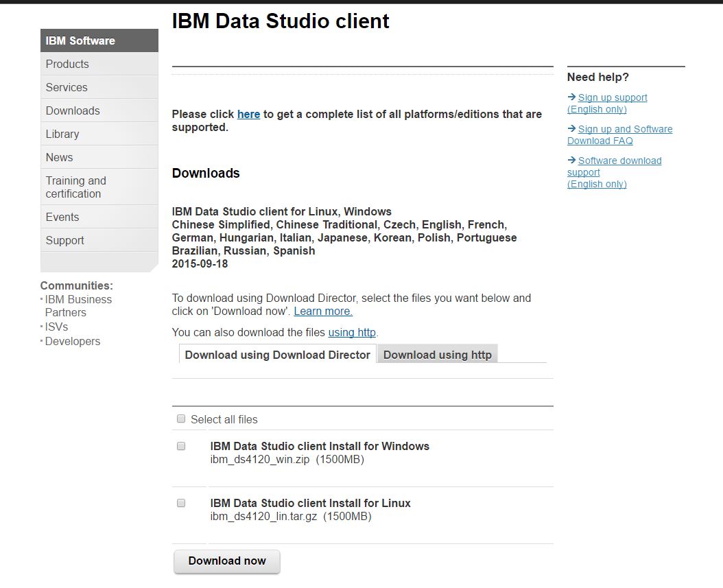This screenshot has width=723, height=588.
Task: Click the arrow icon beside Sign up and Software Download FAQ
Action: point(571,129)
